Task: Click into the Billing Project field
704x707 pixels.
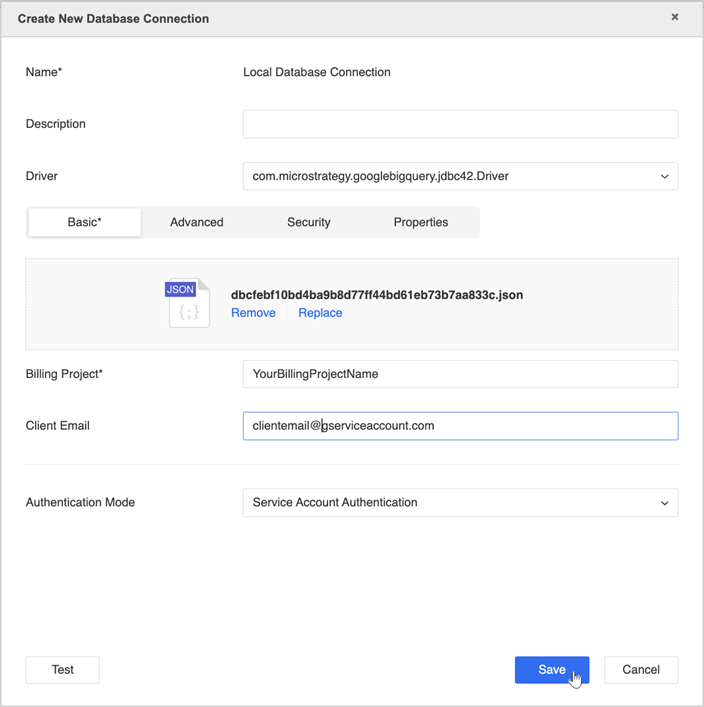Action: pyautogui.click(x=460, y=374)
